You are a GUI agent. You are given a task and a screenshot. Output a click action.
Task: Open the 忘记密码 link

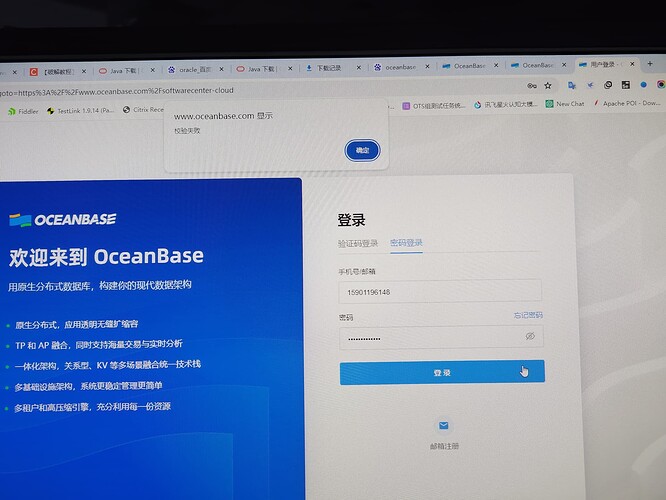point(527,315)
